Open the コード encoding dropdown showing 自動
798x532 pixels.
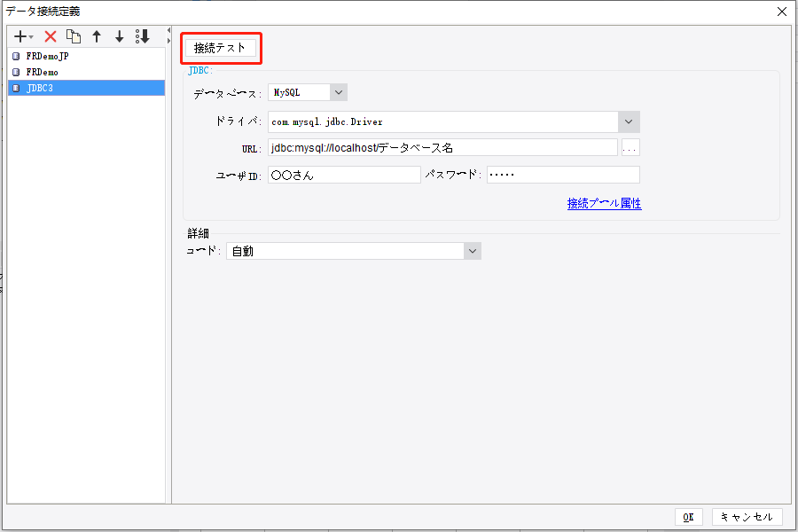[x=472, y=251]
